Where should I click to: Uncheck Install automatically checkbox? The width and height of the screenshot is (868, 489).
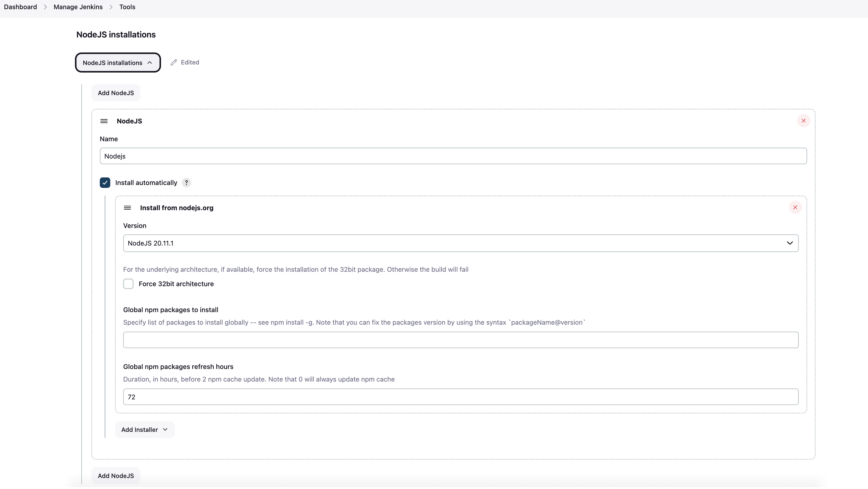coord(105,182)
